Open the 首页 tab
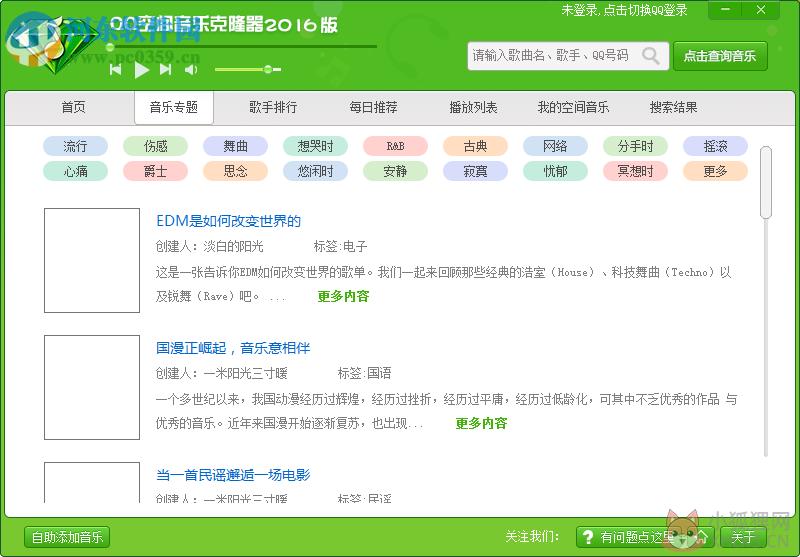Image resolution: width=800 pixels, height=557 pixels. point(73,107)
